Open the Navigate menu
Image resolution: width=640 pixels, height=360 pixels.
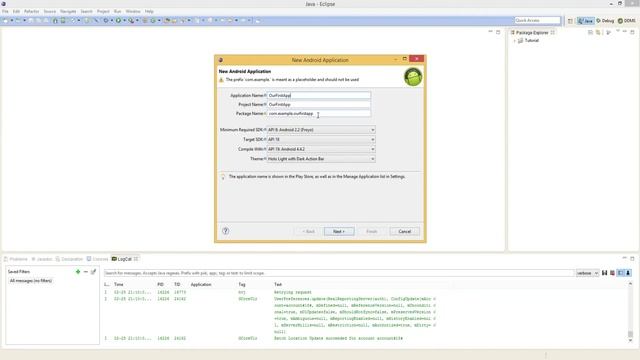68,11
